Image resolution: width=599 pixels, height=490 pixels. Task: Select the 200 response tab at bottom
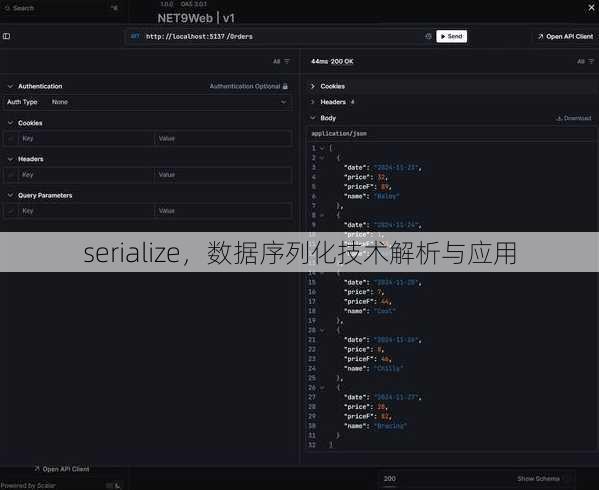390,479
